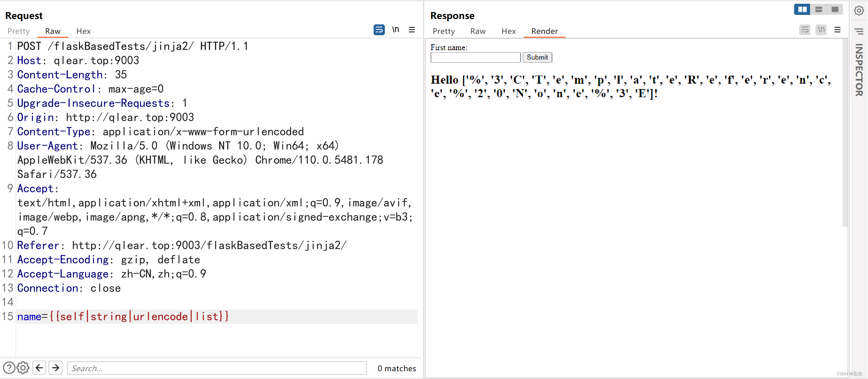Image resolution: width=868 pixels, height=379 pixels.
Task: Click the Upgrade-Insecure-Requests header line
Action: (x=102, y=103)
